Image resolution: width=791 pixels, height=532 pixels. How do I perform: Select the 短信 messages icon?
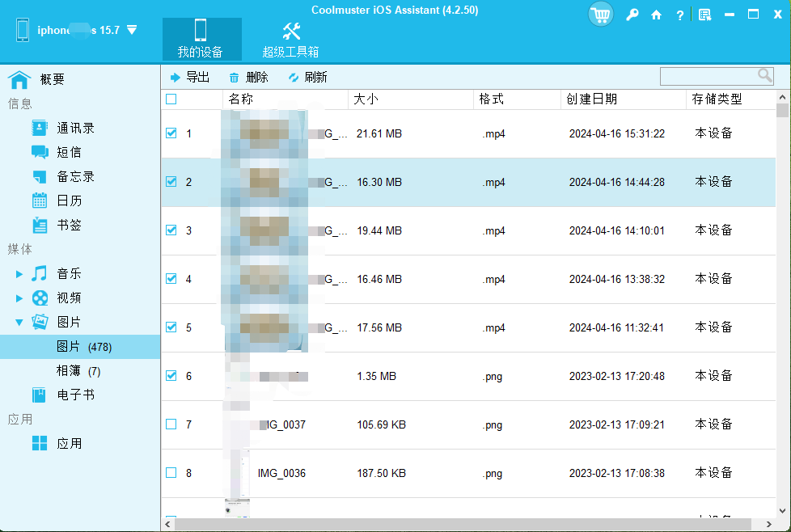(40, 152)
